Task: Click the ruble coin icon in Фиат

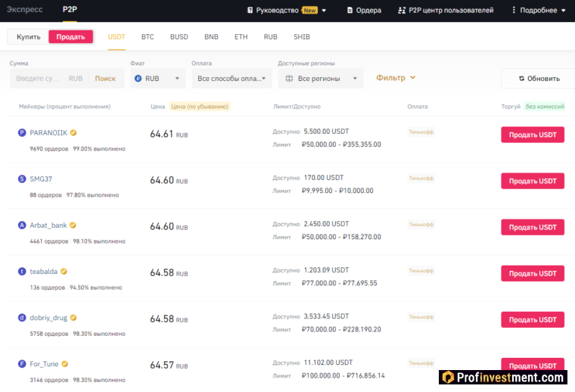Action: tap(138, 79)
